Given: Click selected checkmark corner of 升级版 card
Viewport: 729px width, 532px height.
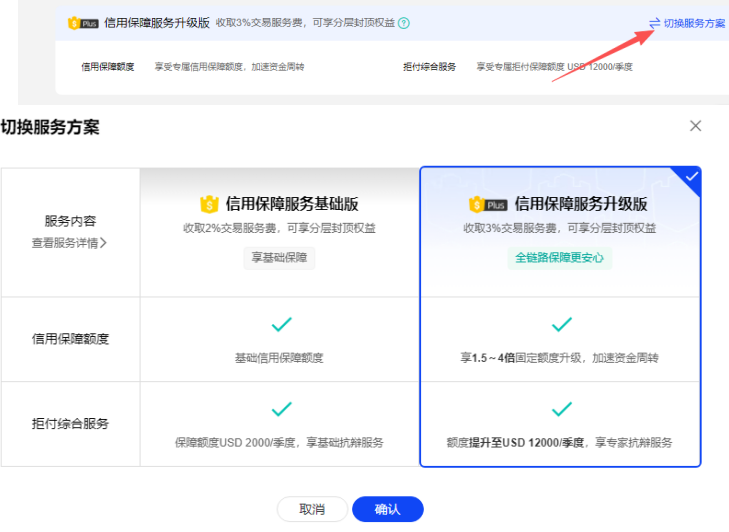Looking at the screenshot, I should [691, 177].
